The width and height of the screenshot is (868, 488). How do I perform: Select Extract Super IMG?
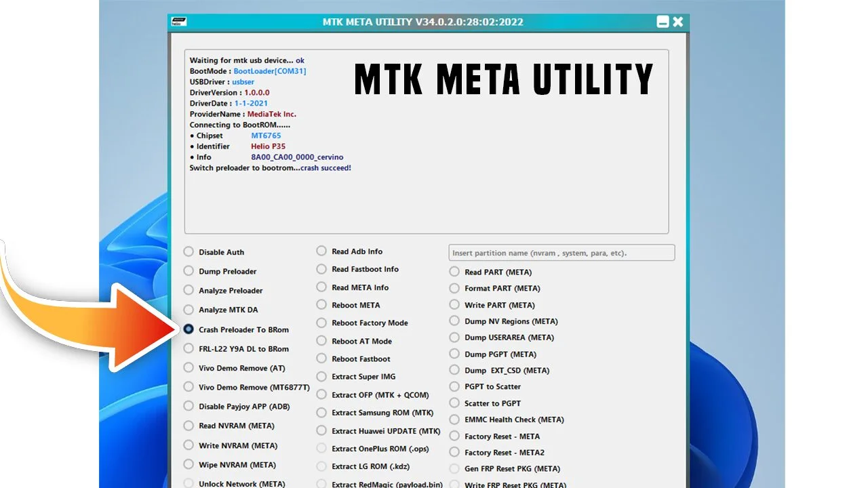321,376
